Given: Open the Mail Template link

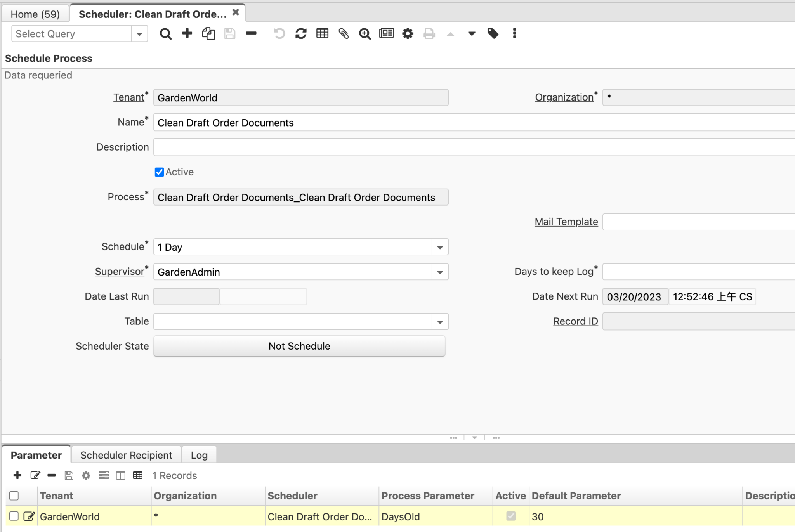Looking at the screenshot, I should (566, 222).
